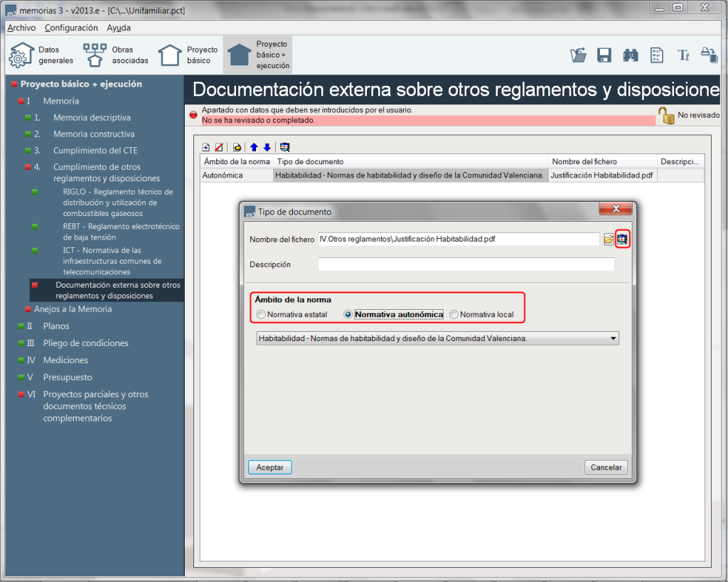The height and width of the screenshot is (582, 728).
Task: Select Proyecto básico toolbar button
Action: (x=188, y=55)
